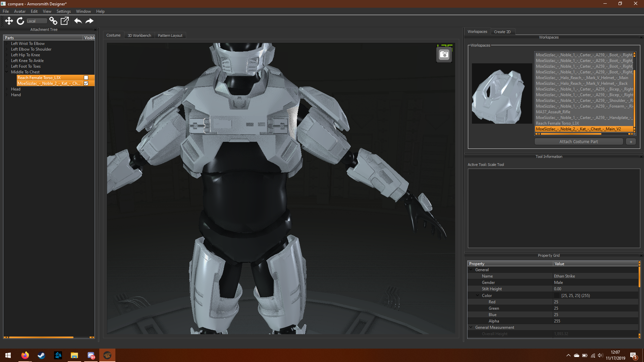The width and height of the screenshot is (644, 362).
Task: Open the dark blue taskbar app
Action: coord(58,355)
